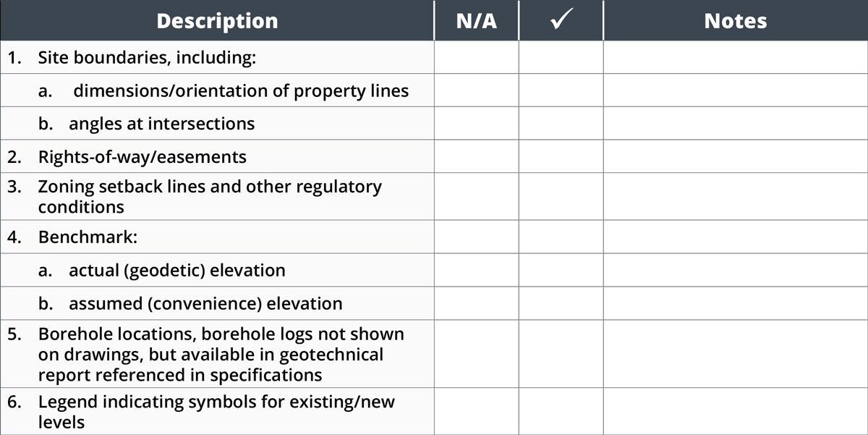Click the Description column header

pyautogui.click(x=217, y=21)
